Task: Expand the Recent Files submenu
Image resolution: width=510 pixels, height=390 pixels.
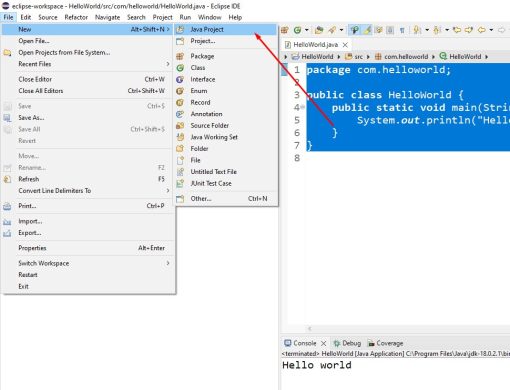Action: click(87, 64)
